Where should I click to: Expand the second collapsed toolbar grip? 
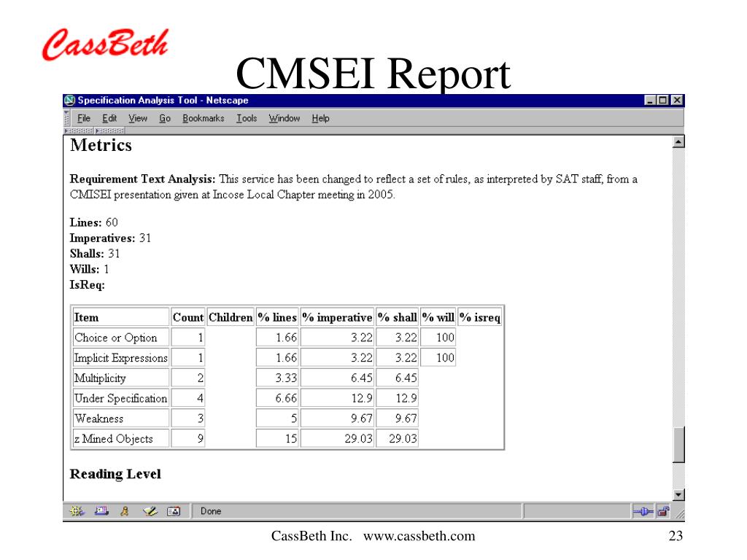pyautogui.click(x=110, y=131)
